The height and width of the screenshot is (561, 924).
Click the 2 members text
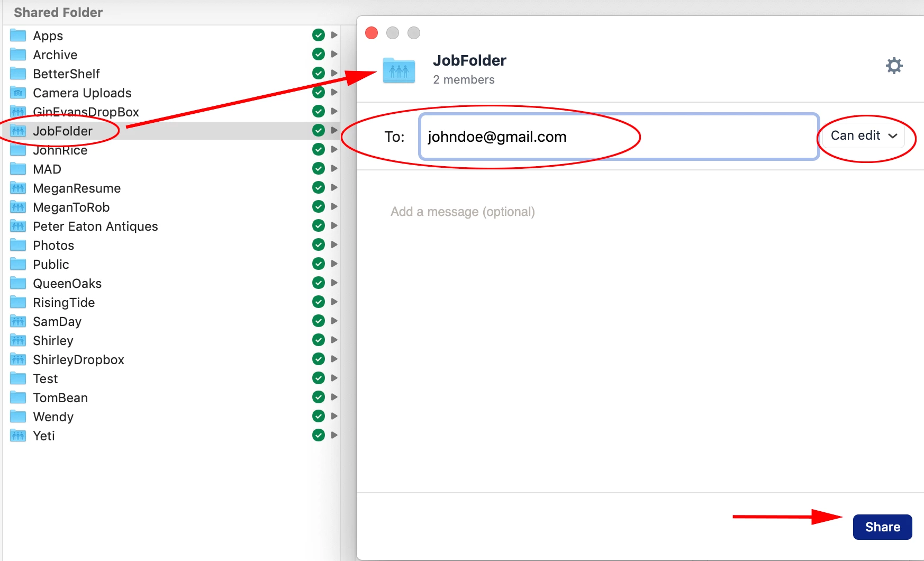click(464, 79)
